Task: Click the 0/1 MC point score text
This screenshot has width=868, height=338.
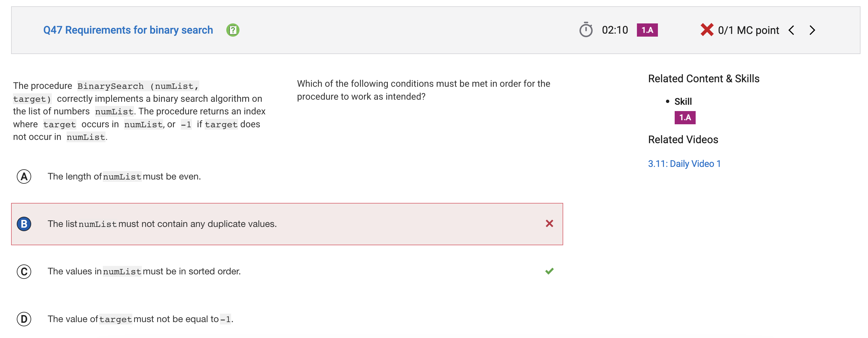Action: (x=748, y=30)
